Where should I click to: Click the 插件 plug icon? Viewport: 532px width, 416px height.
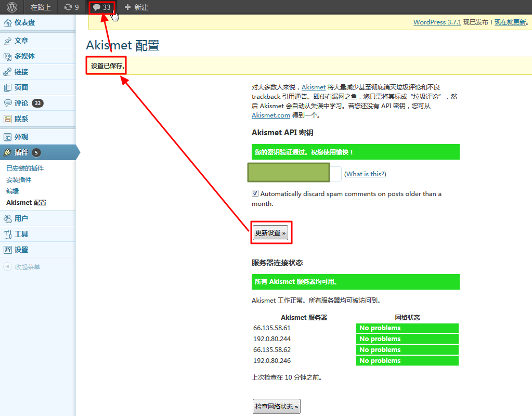[7, 153]
